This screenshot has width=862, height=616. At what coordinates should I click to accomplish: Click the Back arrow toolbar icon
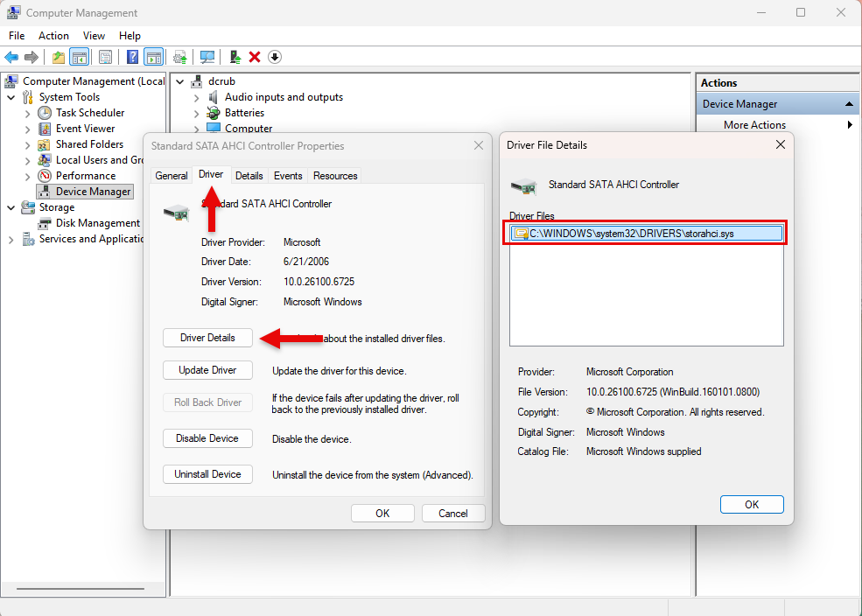[11, 57]
